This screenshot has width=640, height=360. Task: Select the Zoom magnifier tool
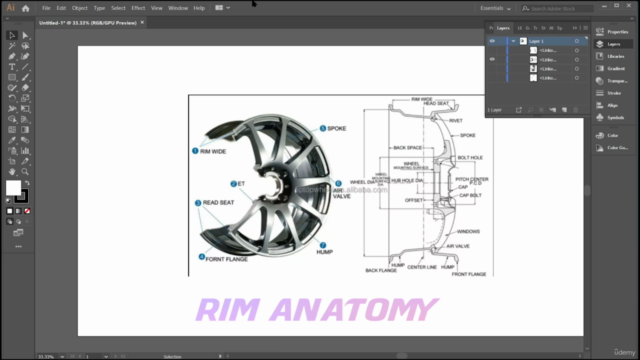coord(25,172)
